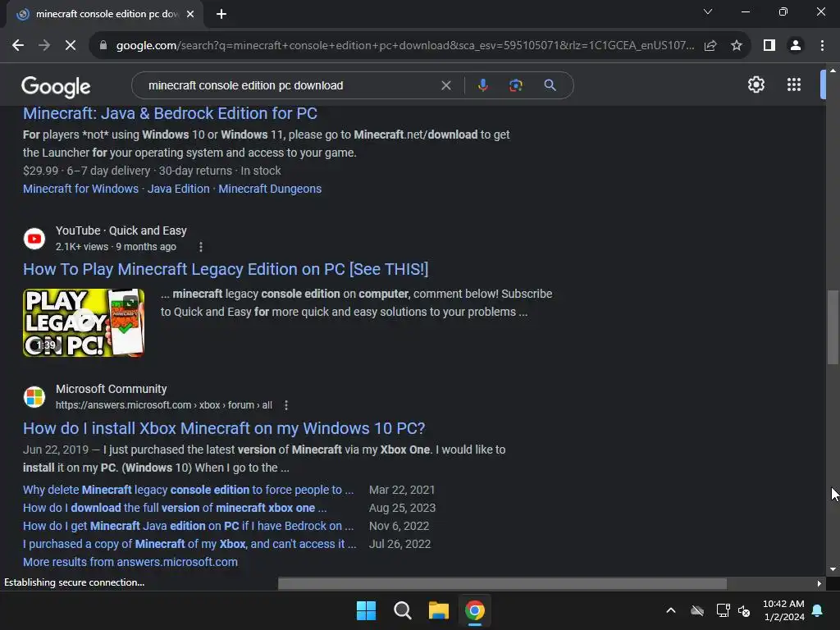Open I purchased a copy of Minecraft link
Image resolution: width=840 pixels, height=630 pixels.
tap(189, 545)
